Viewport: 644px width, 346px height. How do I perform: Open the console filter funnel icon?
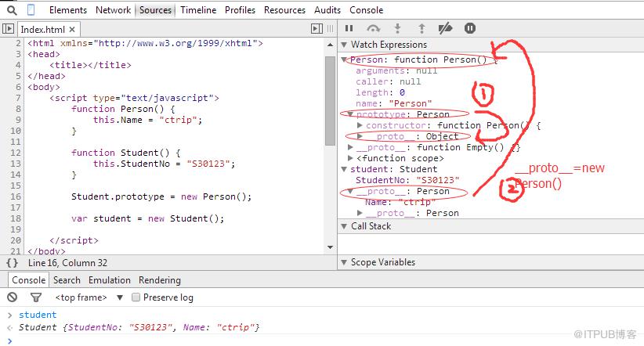point(36,297)
